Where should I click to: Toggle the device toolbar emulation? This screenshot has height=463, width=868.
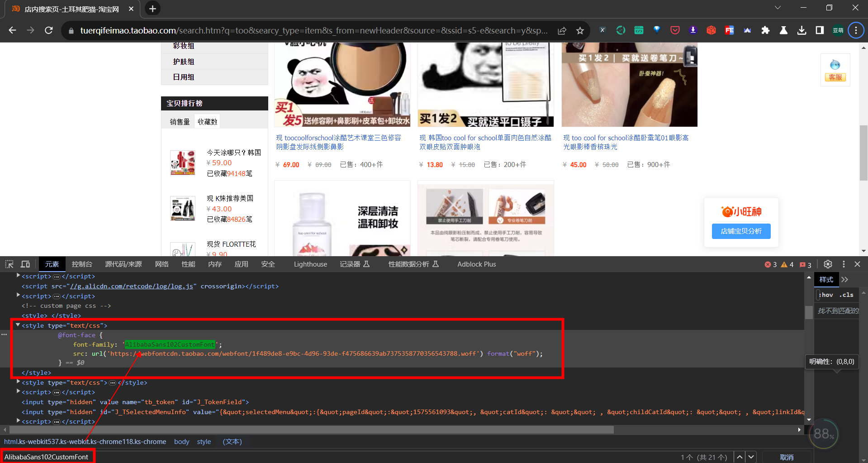pos(25,264)
